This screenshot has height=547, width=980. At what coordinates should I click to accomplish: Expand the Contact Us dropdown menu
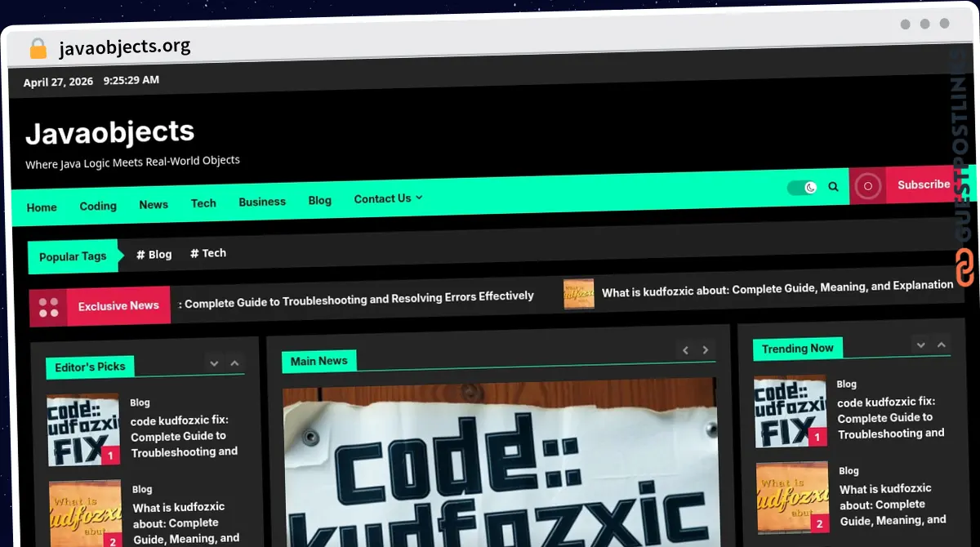[x=388, y=198]
